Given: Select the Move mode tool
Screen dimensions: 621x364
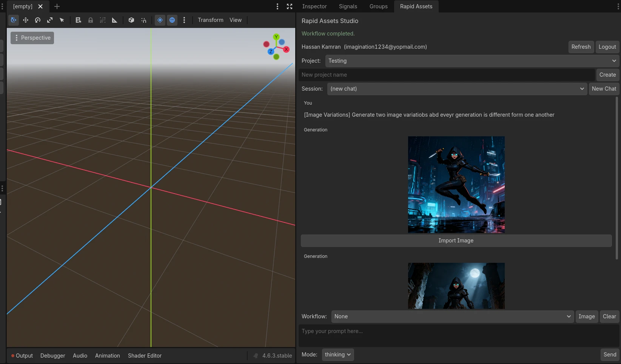Looking at the screenshot, I should point(26,20).
